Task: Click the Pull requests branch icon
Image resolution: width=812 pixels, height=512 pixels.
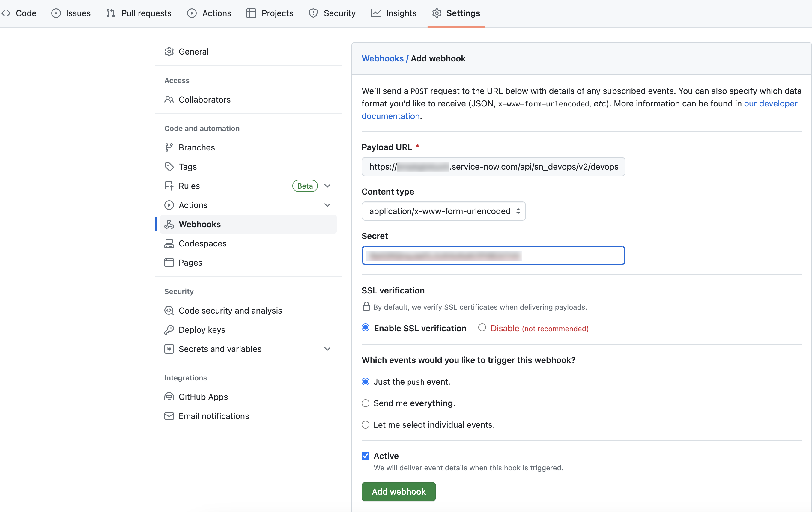Action: tap(111, 13)
